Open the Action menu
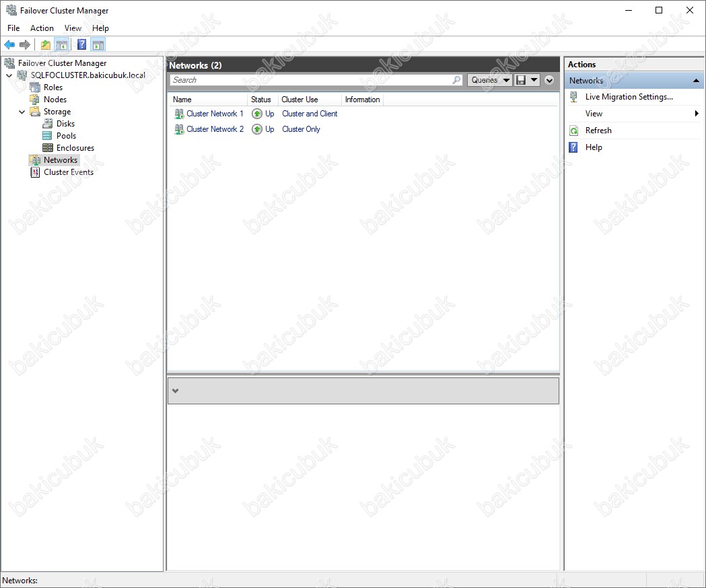Screen dimensions: 706x588 tap(42, 28)
